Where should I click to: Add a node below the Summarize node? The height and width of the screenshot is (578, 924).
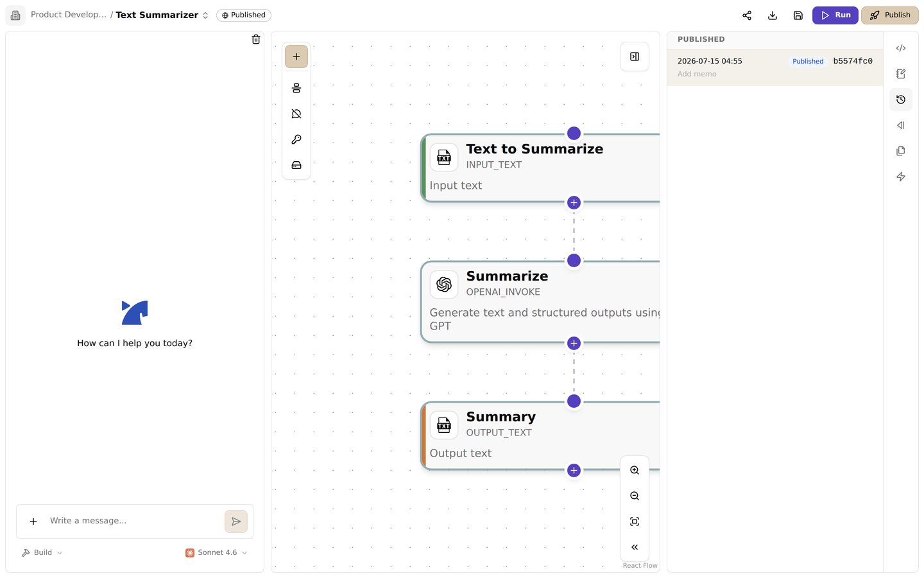pos(574,344)
